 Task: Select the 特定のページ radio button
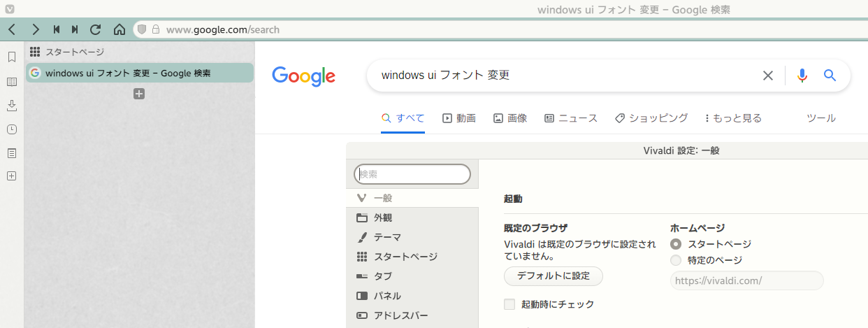click(675, 260)
